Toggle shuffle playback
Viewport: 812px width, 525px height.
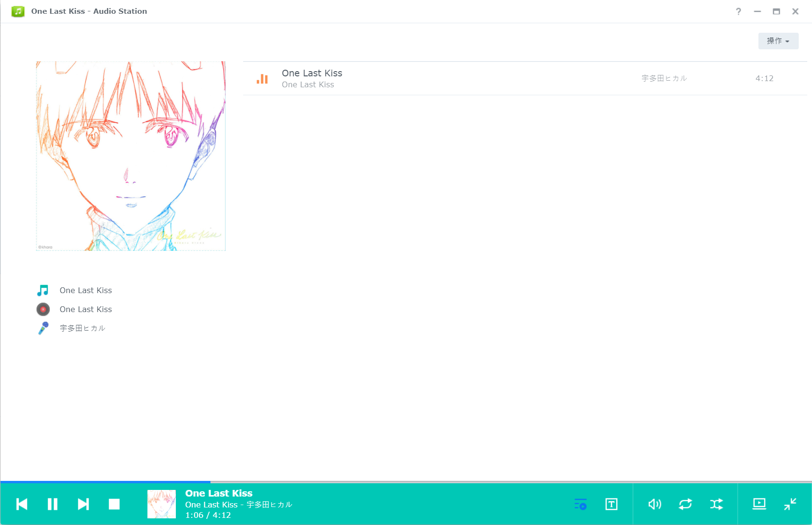click(x=716, y=504)
